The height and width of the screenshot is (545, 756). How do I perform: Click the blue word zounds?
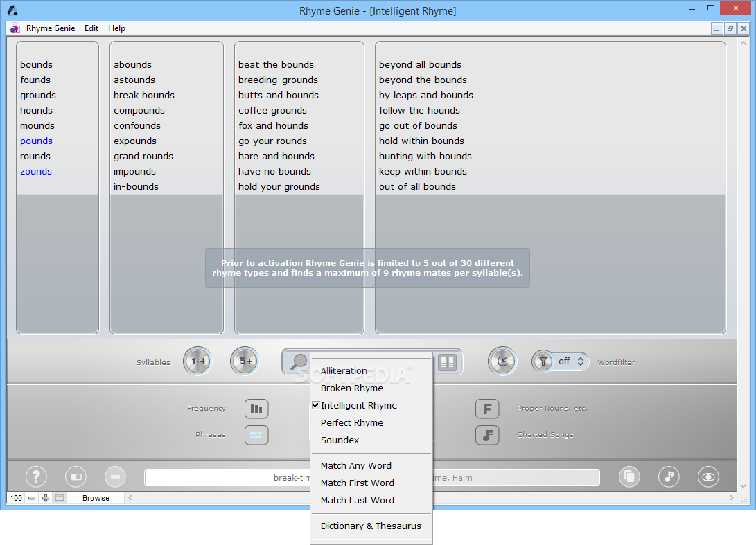(x=35, y=171)
